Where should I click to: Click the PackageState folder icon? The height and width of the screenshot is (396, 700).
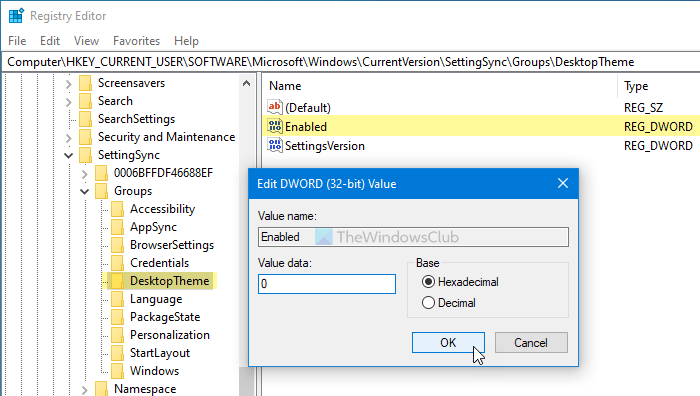pyautogui.click(x=117, y=317)
